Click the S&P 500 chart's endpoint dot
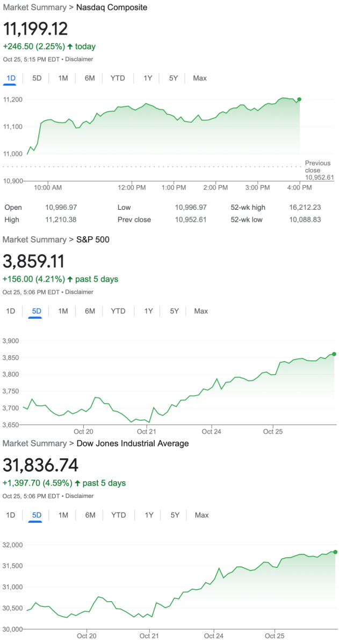 tap(334, 354)
